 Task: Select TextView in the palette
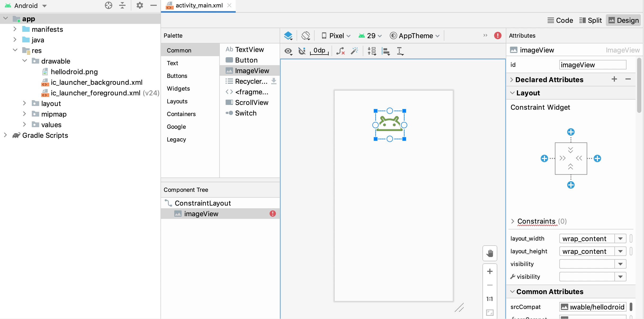point(249,50)
